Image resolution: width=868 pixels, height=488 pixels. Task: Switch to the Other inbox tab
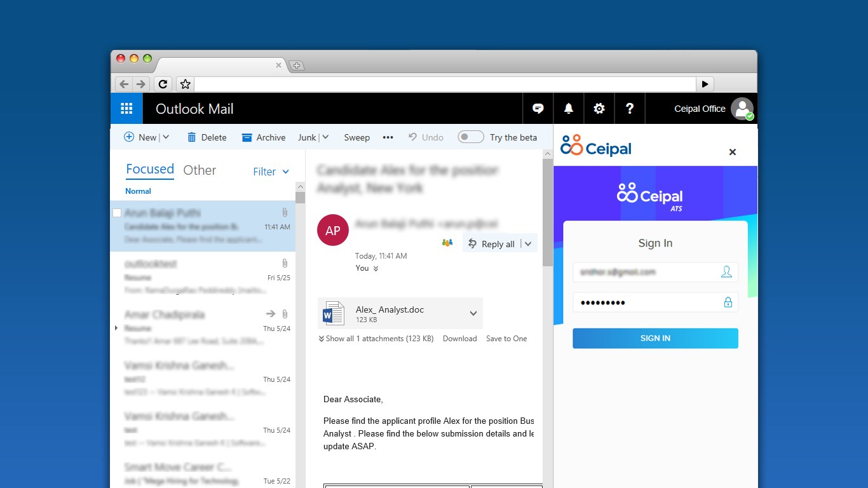click(x=200, y=170)
